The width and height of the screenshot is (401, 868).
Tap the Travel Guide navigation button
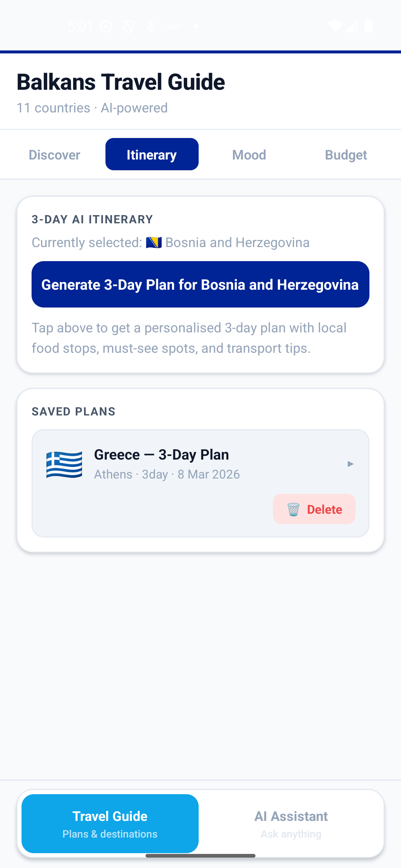click(110, 824)
